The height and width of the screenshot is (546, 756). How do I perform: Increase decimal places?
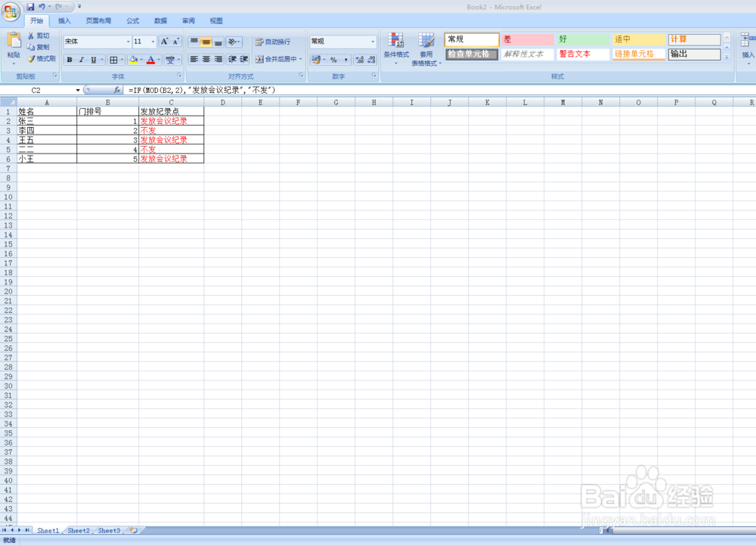[x=360, y=60]
